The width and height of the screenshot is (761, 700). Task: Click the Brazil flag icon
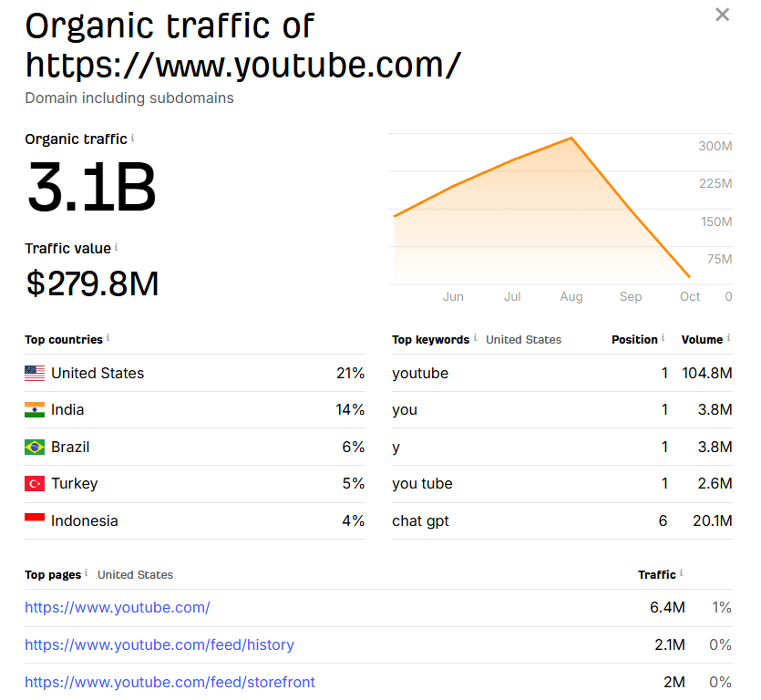35,448
